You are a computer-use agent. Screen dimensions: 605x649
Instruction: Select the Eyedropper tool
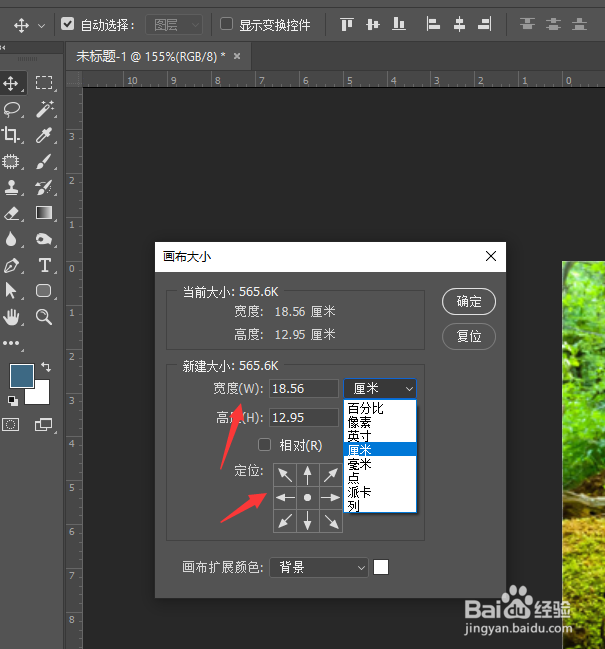point(44,135)
